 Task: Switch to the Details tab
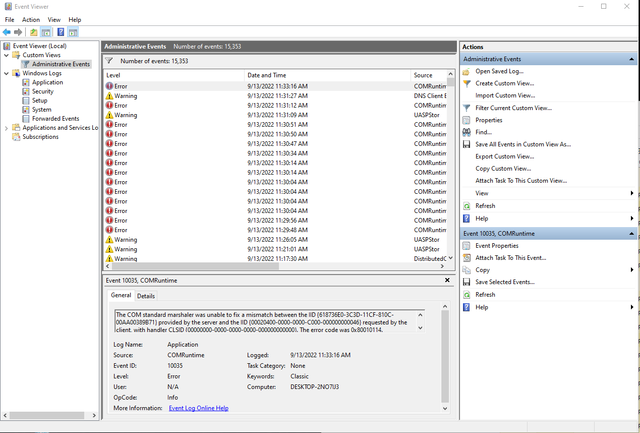pyautogui.click(x=146, y=296)
